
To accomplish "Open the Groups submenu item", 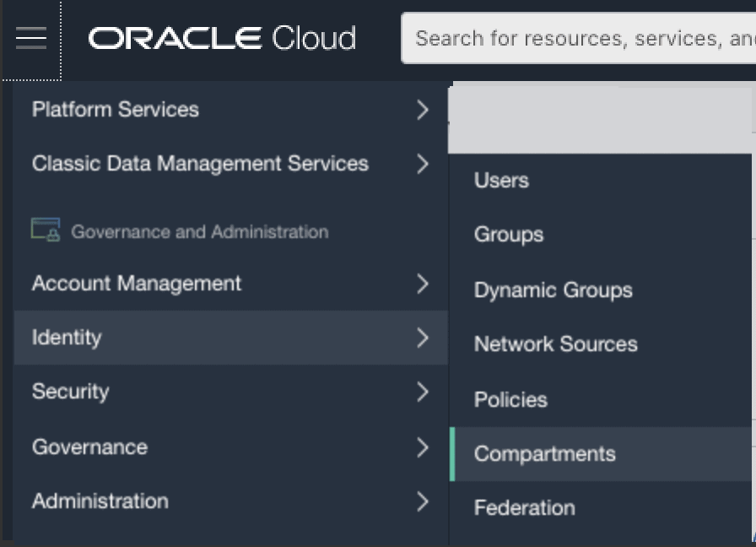I will click(508, 235).
